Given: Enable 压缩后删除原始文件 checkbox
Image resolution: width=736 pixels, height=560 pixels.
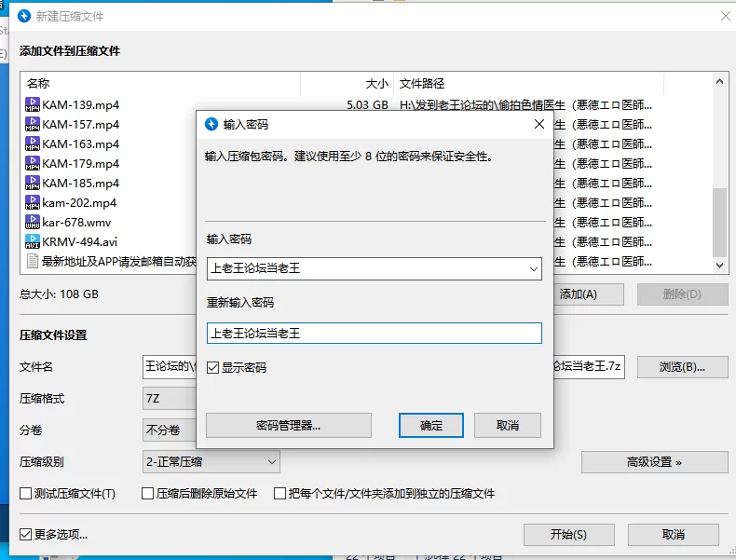Looking at the screenshot, I should (147, 493).
